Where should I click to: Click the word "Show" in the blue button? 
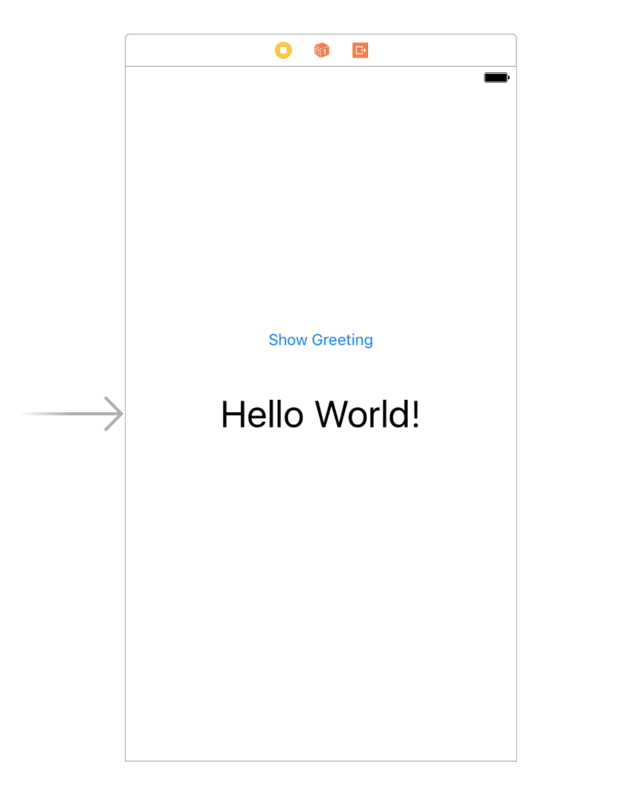click(287, 340)
